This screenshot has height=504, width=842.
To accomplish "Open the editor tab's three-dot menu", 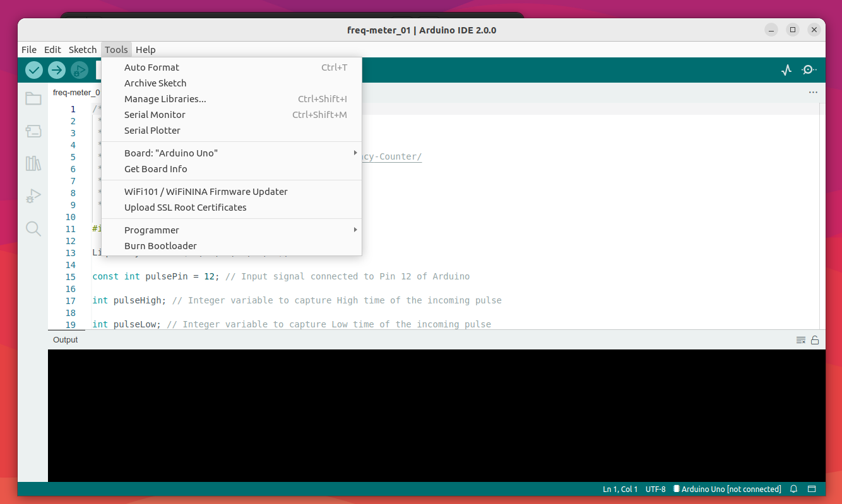I will tap(813, 92).
